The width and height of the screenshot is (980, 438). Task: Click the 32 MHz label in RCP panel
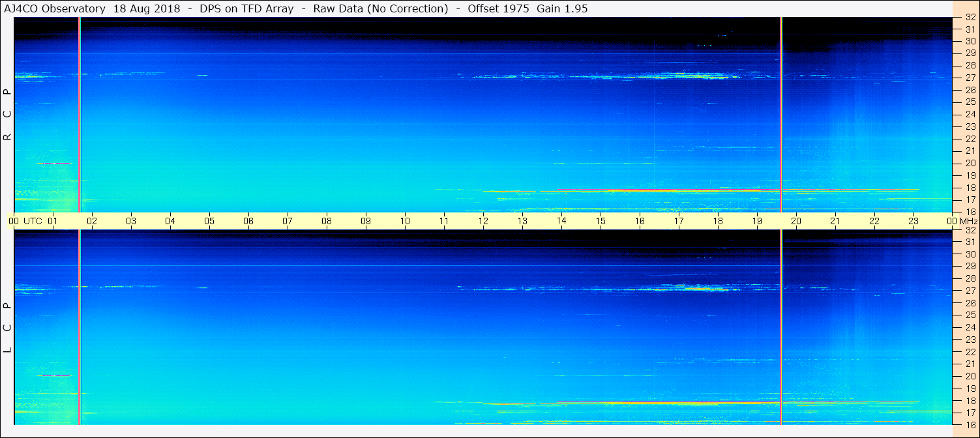pyautogui.click(x=970, y=18)
